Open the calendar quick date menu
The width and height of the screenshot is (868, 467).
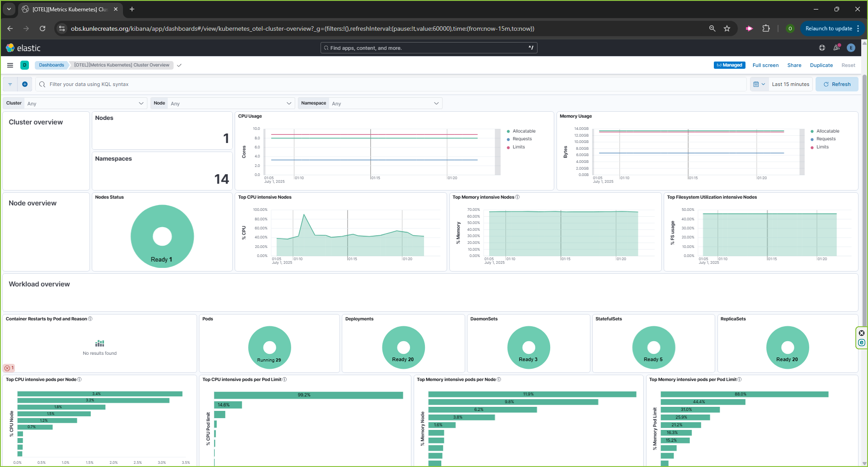pyautogui.click(x=759, y=84)
